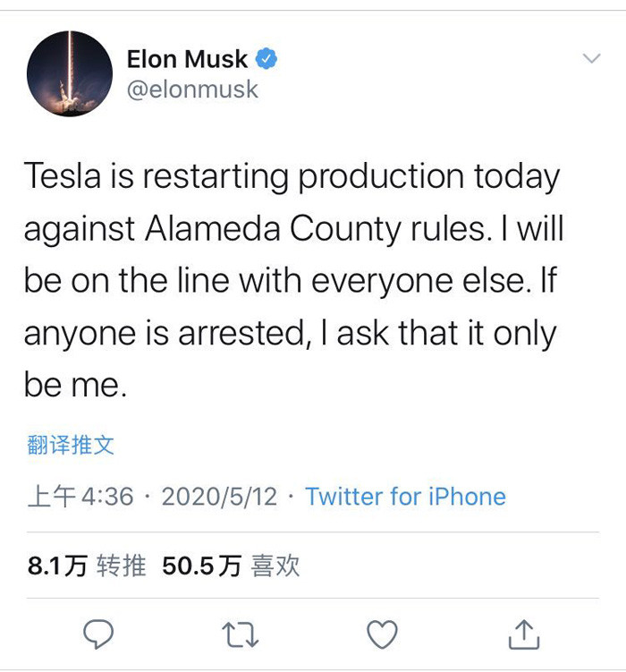Viewport: 626px width, 672px height.
Task: Open the Twitter for iPhone source link
Action: (405, 497)
